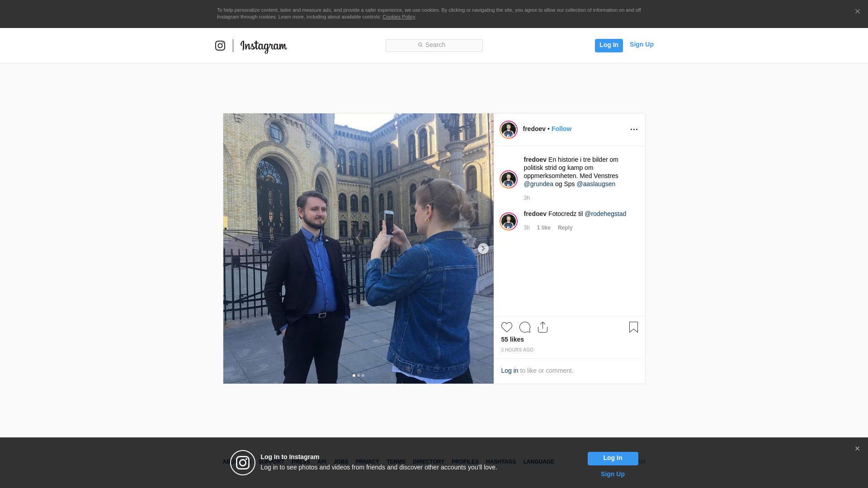Open the PRIVACY footer link
The height and width of the screenshot is (488, 868).
click(367, 462)
